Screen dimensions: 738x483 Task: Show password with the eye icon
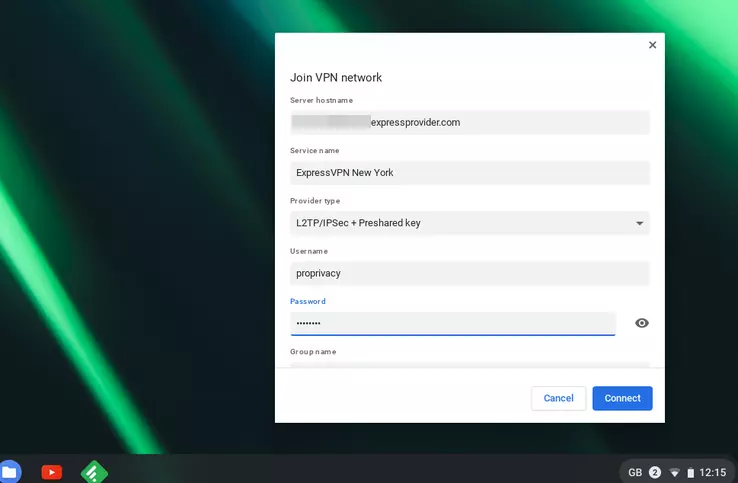pos(642,323)
